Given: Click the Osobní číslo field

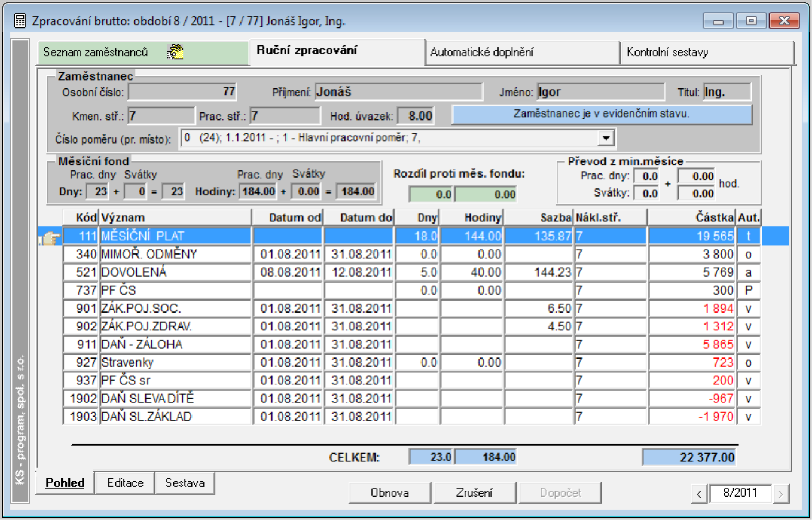Looking at the screenshot, I should pyautogui.click(x=182, y=92).
